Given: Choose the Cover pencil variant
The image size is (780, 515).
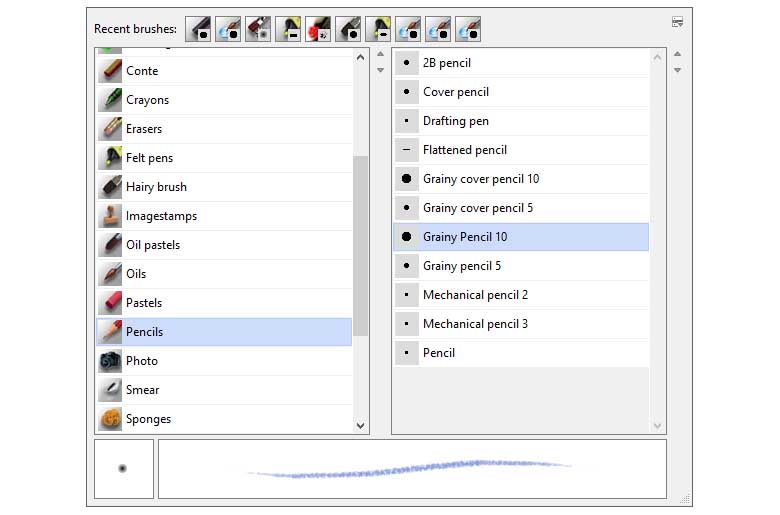Looking at the screenshot, I should tap(521, 92).
